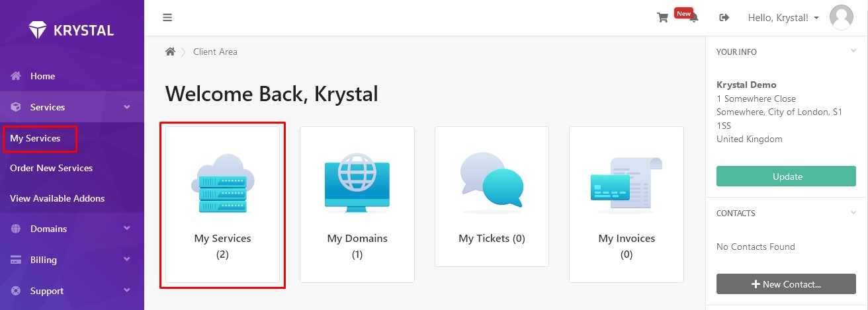Click the Welcome Back, Krystal heading
This screenshot has width=868, height=310.
point(271,93)
